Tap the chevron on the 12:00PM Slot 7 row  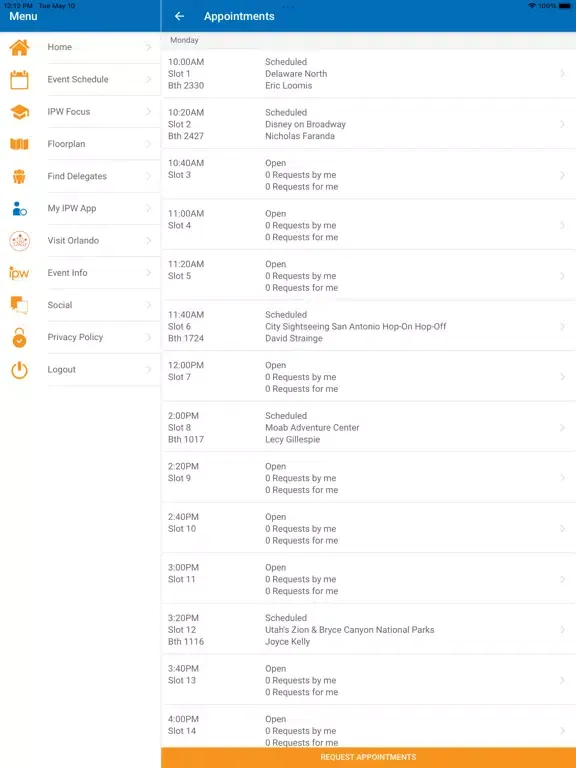(x=562, y=377)
